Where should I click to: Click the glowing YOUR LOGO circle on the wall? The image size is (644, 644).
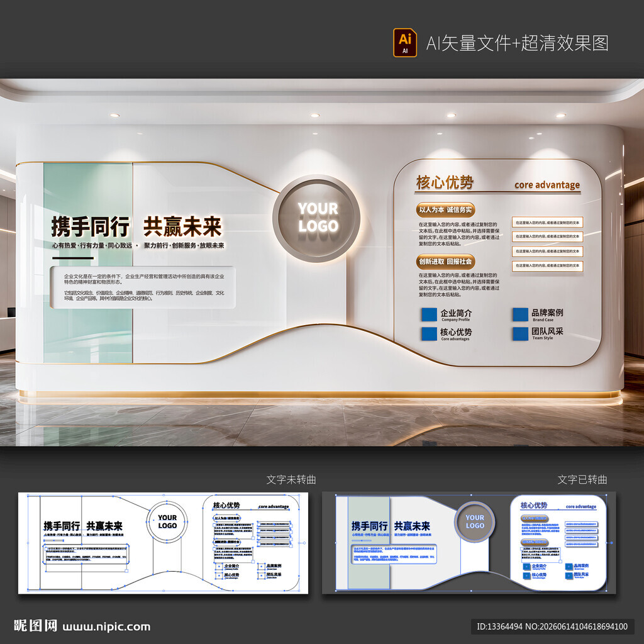tap(317, 218)
